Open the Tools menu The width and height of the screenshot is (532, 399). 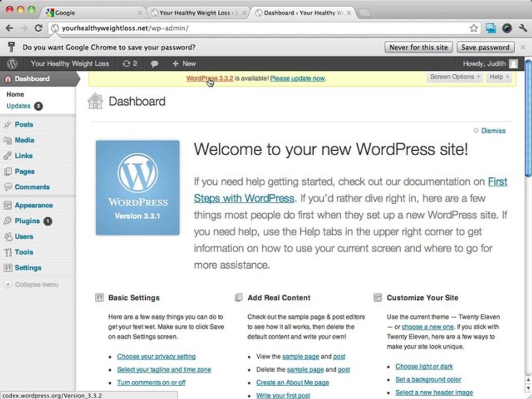(24, 252)
